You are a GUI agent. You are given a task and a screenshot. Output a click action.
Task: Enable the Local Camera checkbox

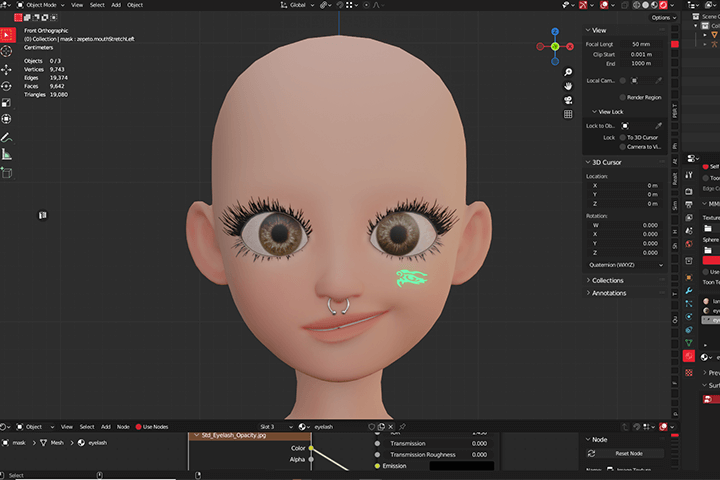[x=623, y=80]
